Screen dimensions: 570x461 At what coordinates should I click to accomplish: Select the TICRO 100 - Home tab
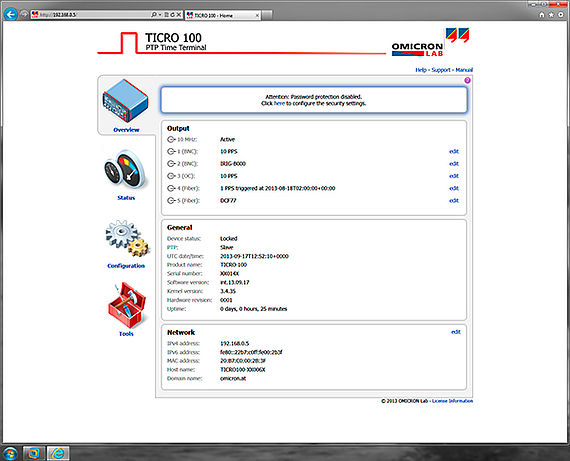tap(223, 15)
